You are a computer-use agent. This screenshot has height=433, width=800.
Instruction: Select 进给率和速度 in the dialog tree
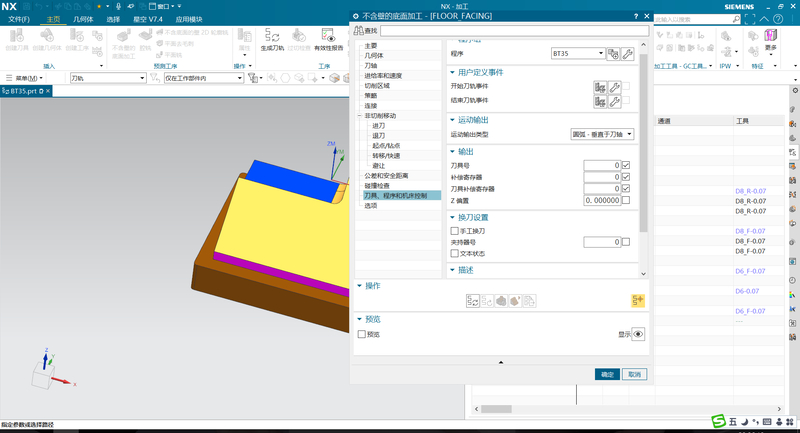(x=383, y=75)
